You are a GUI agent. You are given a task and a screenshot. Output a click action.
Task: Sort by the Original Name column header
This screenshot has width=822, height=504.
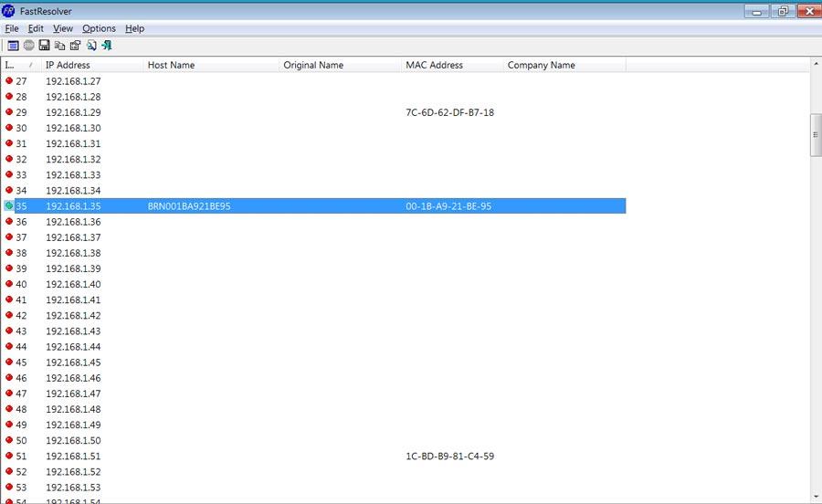tap(341, 65)
